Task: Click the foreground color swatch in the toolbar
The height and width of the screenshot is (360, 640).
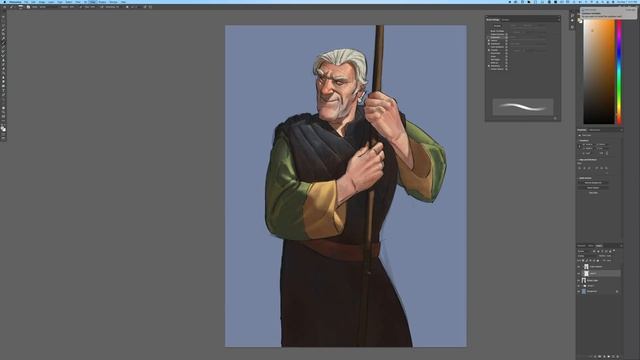Action: (2, 127)
